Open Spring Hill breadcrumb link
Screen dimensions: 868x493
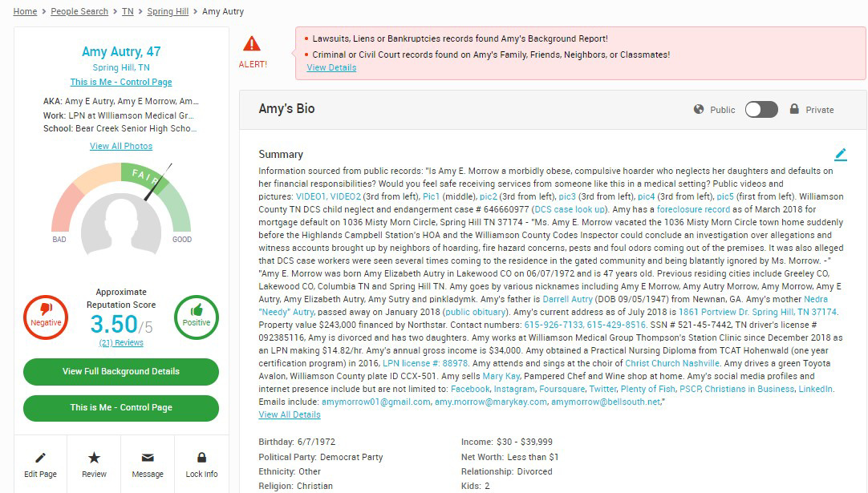[168, 11]
